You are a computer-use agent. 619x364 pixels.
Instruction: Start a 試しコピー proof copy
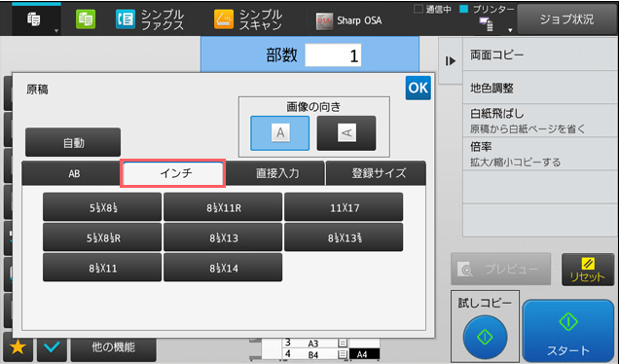485,337
